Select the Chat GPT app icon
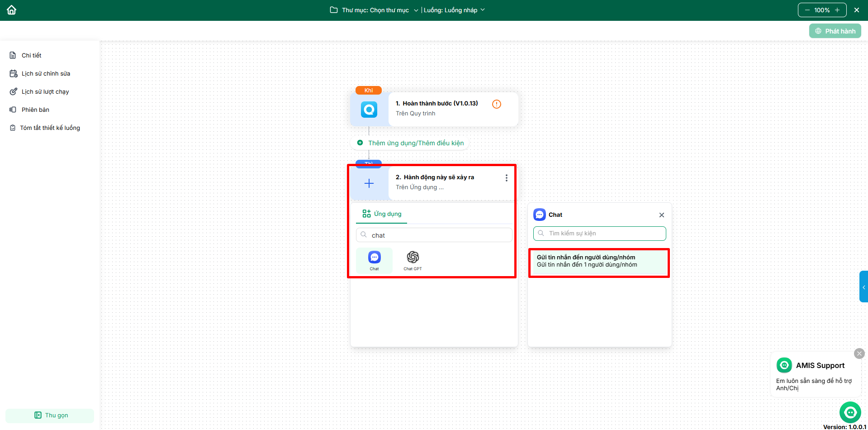This screenshot has height=430, width=868. [x=413, y=258]
